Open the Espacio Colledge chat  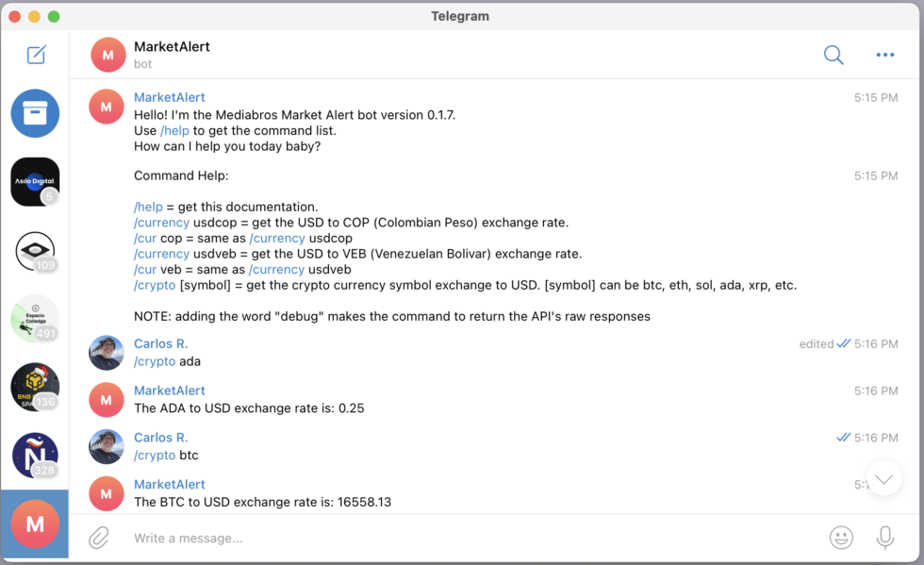tap(35, 319)
